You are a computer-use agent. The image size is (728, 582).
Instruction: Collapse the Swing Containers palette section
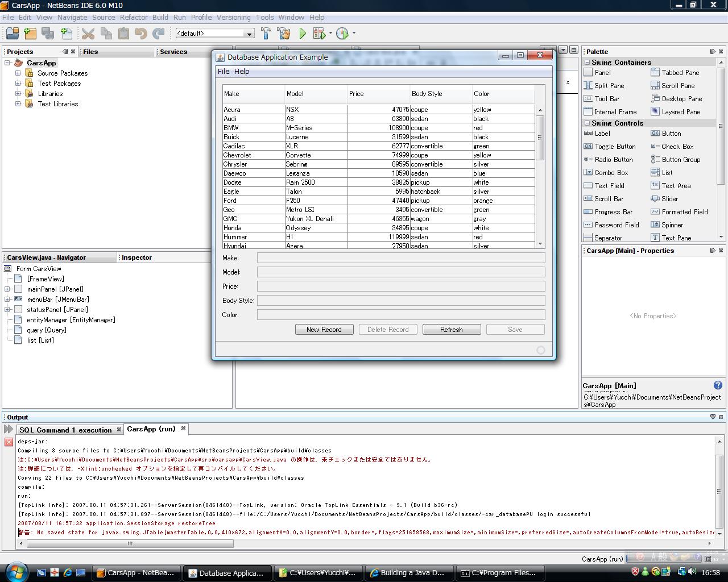pyautogui.click(x=587, y=63)
